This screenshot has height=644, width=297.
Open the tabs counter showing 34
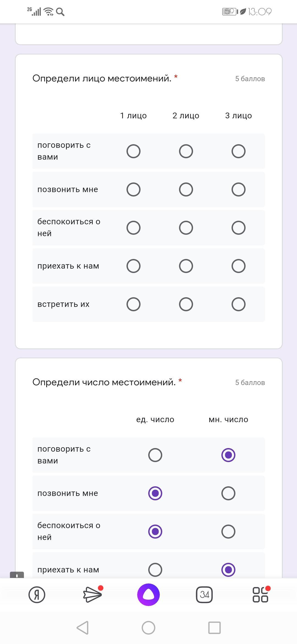coord(204,594)
